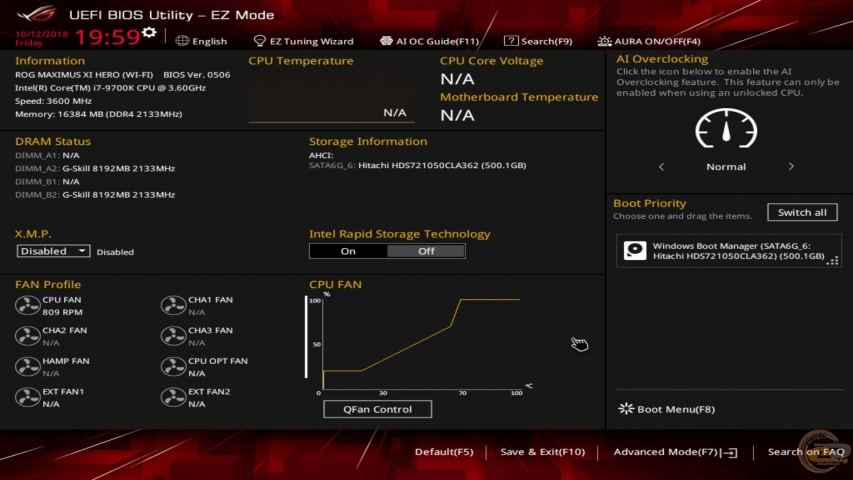
Task: Set Intel Rapid Storage Technology to Off
Action: (426, 251)
